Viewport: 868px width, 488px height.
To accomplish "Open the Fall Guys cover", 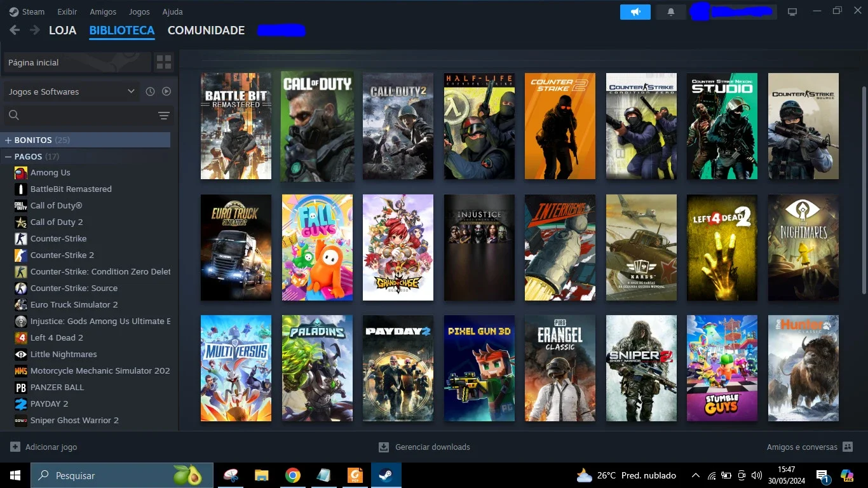I will tap(317, 247).
